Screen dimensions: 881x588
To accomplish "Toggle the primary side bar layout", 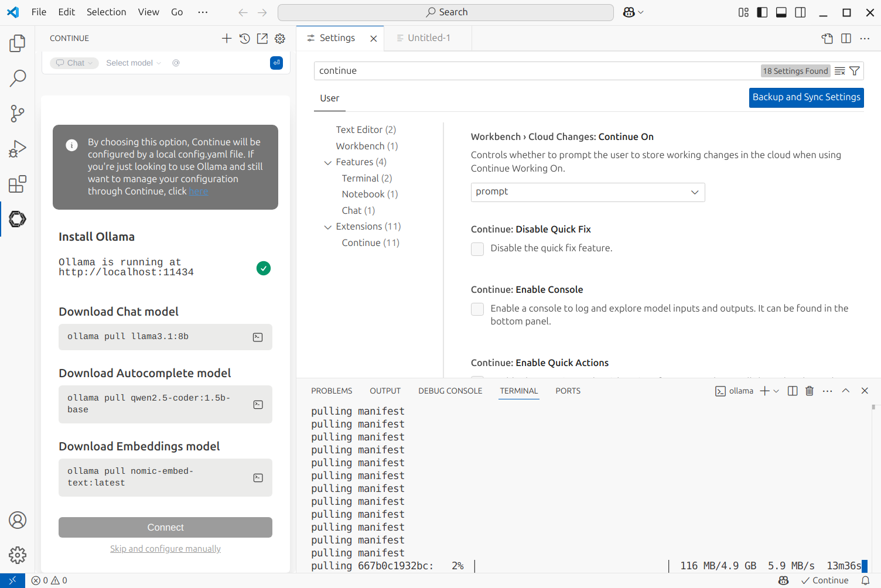I will (x=762, y=12).
